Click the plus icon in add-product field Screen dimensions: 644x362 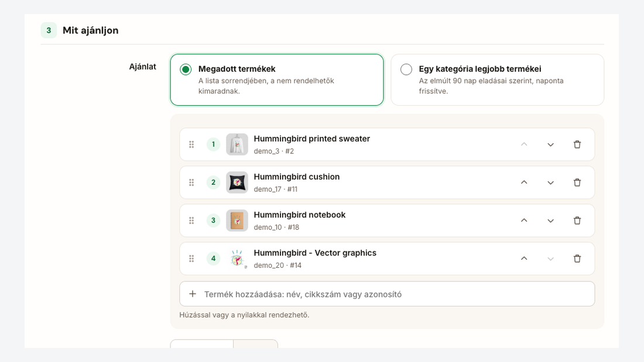[192, 294]
